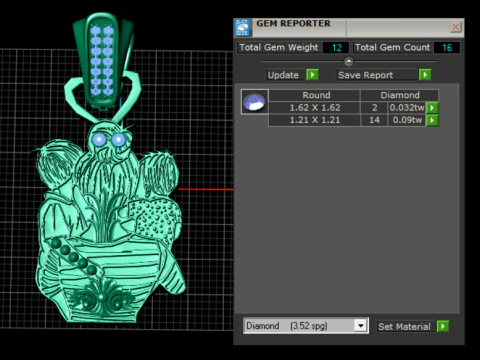Click the Total Gem Count value 16

pyautogui.click(x=447, y=48)
